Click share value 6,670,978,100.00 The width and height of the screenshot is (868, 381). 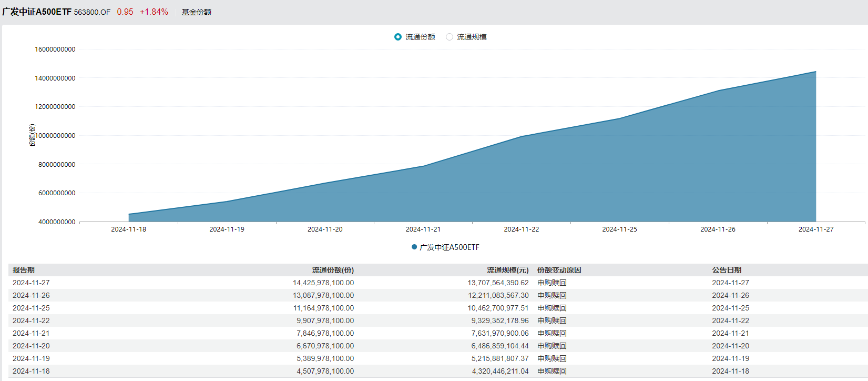(x=325, y=346)
